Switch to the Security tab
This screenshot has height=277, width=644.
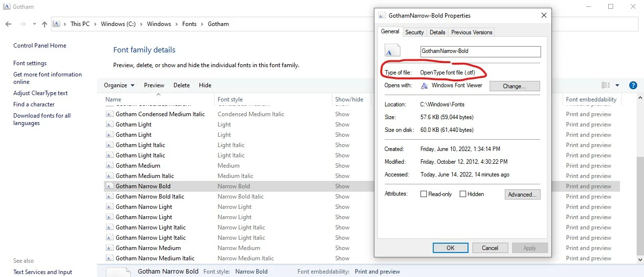tap(415, 32)
